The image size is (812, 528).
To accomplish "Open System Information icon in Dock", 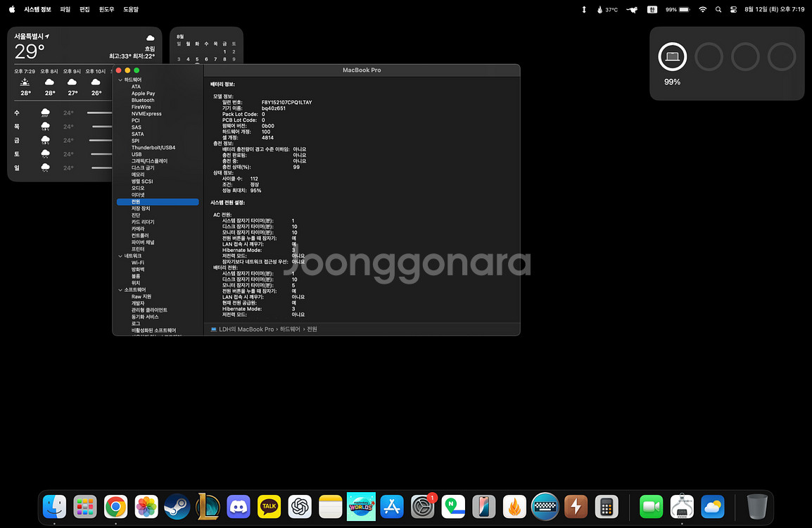I will (682, 506).
